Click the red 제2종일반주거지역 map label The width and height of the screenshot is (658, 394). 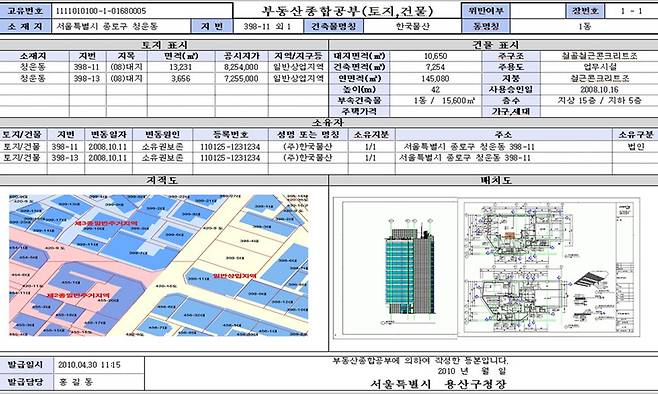[x=78, y=295]
